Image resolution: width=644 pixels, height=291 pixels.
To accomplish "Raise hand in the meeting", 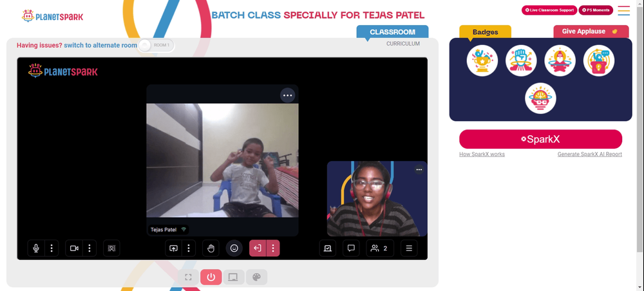I will (211, 249).
